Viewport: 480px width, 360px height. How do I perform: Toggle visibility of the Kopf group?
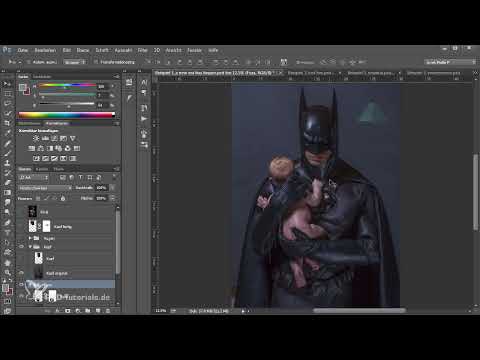[21, 247]
